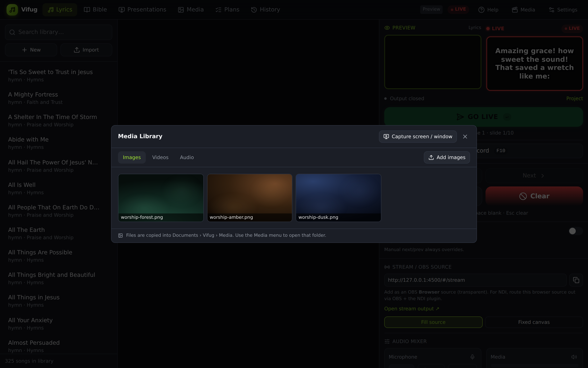The width and height of the screenshot is (588, 368).
Task: Select the song All Your Anxiety
Action: (x=59, y=324)
